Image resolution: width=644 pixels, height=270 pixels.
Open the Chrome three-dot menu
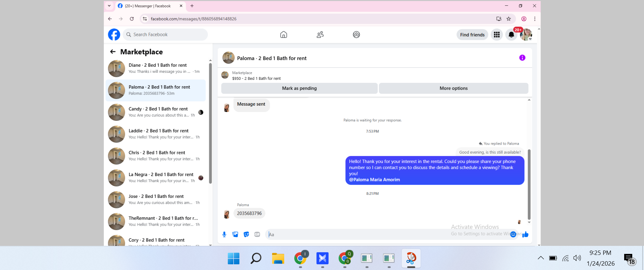click(535, 19)
